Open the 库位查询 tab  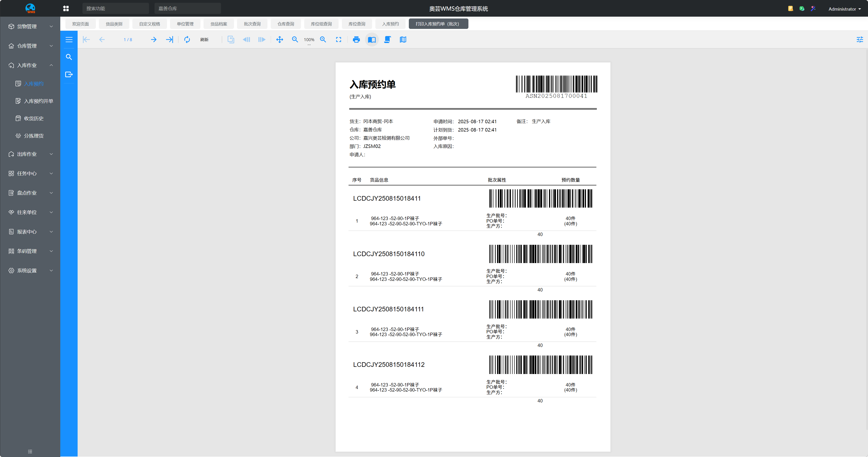(x=356, y=24)
